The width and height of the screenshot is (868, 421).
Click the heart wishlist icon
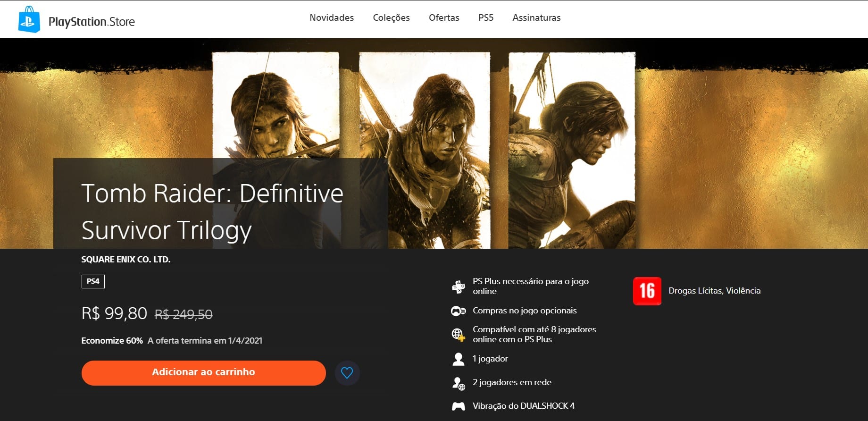347,373
